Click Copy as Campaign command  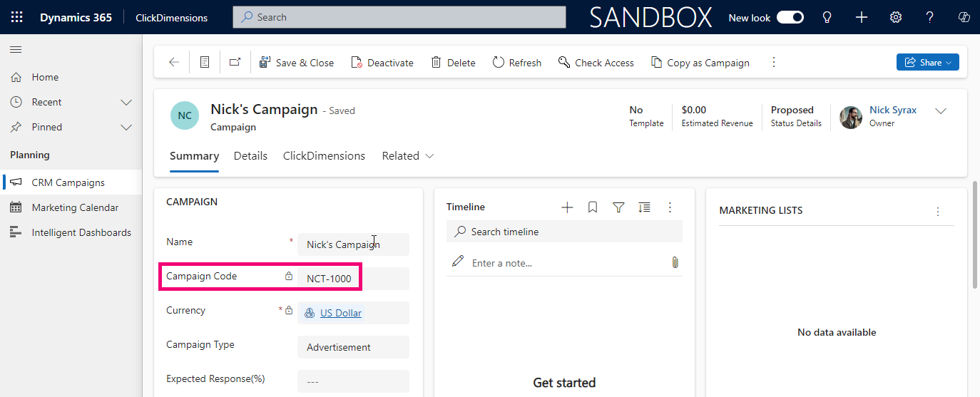[700, 63]
